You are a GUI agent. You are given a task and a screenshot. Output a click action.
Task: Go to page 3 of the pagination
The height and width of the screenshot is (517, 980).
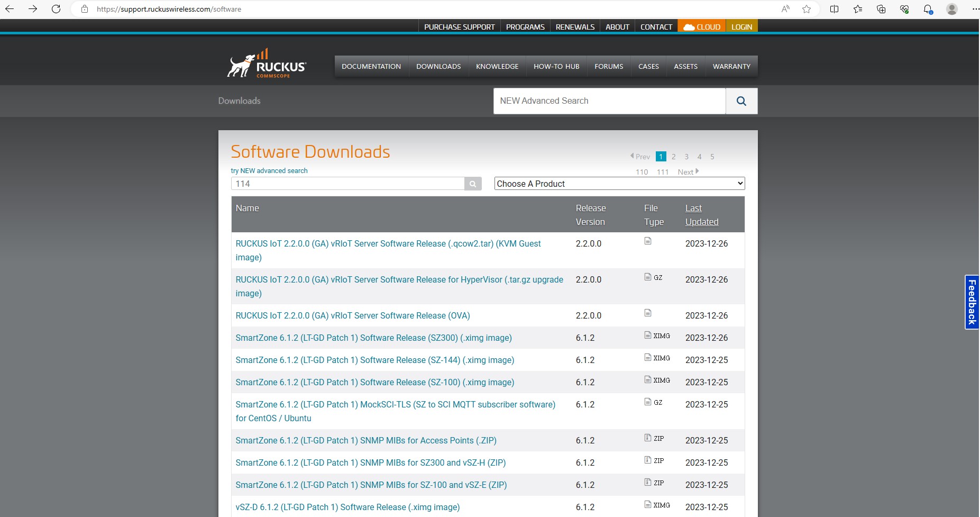[686, 157]
